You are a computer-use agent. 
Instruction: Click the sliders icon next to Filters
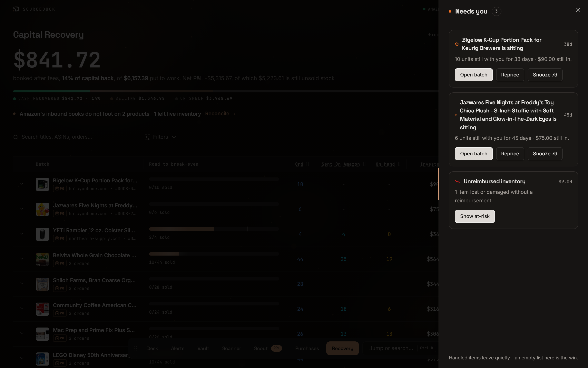[x=147, y=137]
